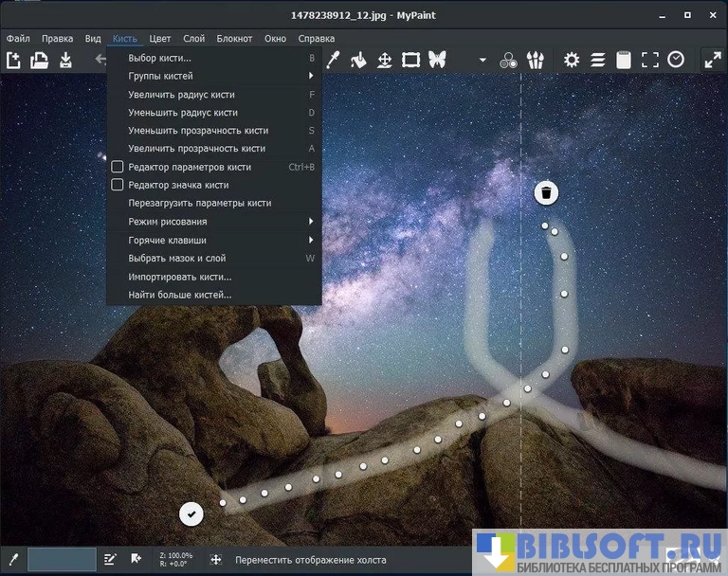Viewport: 728px width, 576px height.
Task: Expand the Группы кистей submenu
Action: click(213, 76)
